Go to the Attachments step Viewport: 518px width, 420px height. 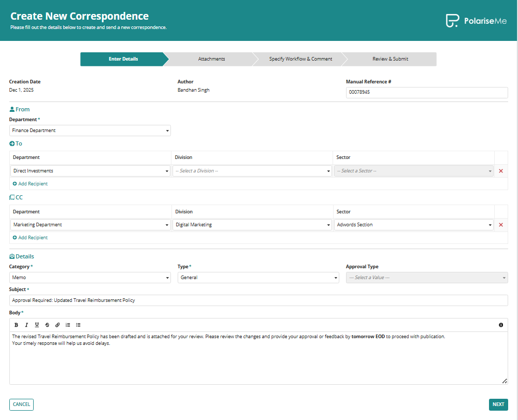(x=211, y=59)
